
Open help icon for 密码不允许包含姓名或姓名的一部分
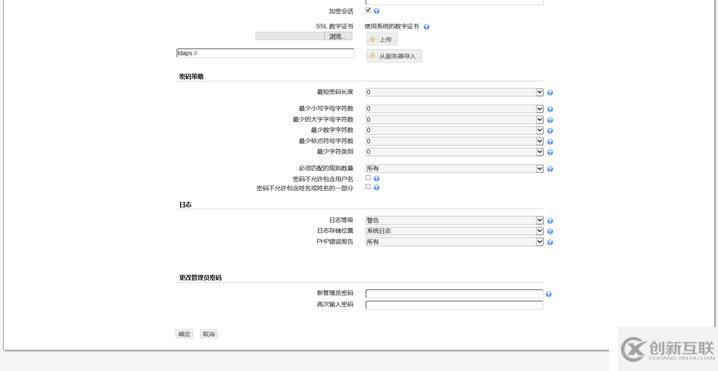pos(376,188)
